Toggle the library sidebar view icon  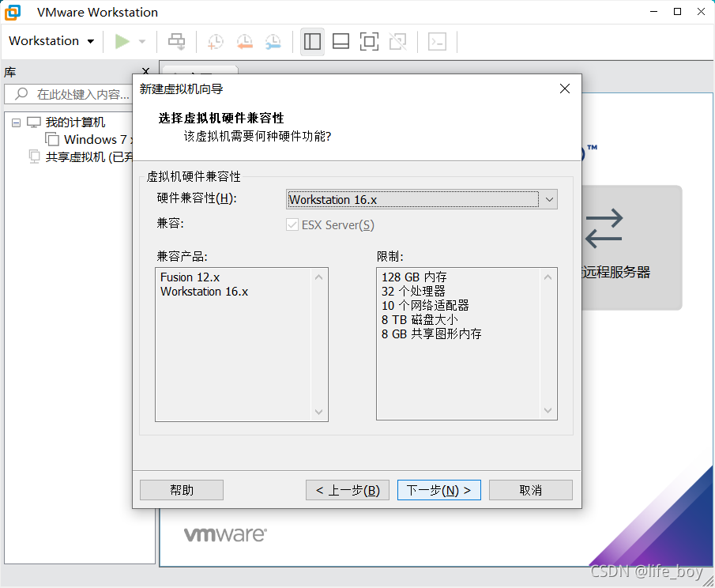coord(312,42)
